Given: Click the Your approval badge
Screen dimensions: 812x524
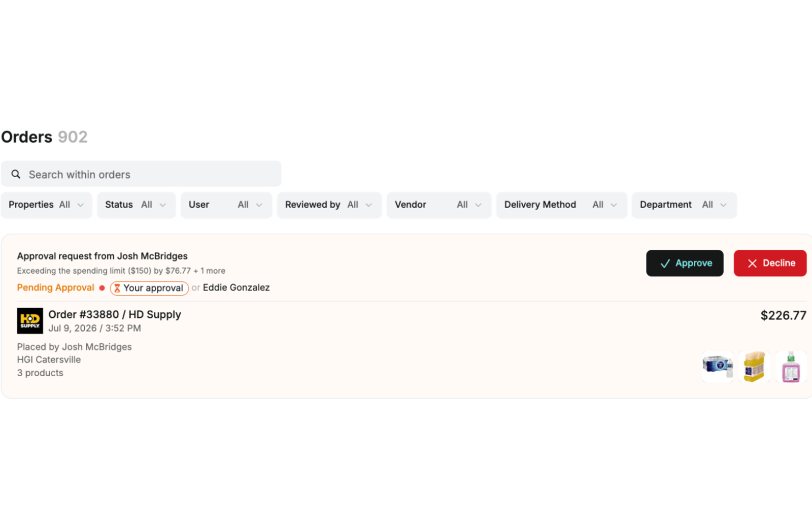Looking at the screenshot, I should [x=149, y=288].
